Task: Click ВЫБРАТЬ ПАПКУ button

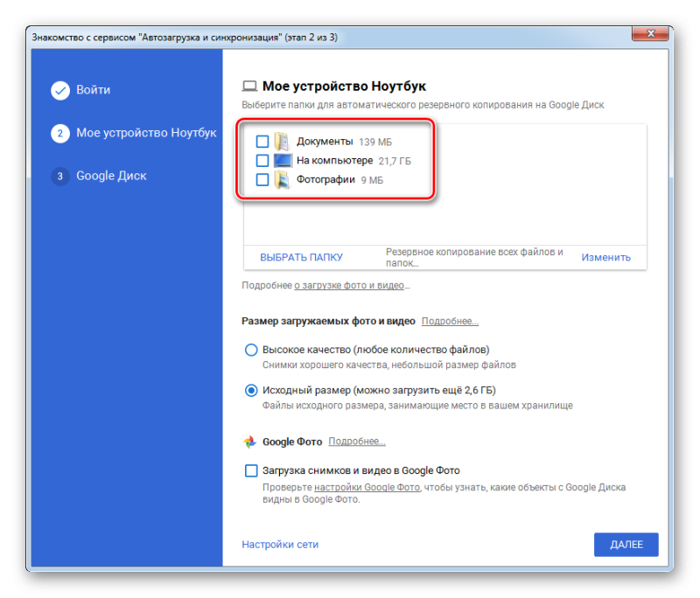Action: coord(301,257)
